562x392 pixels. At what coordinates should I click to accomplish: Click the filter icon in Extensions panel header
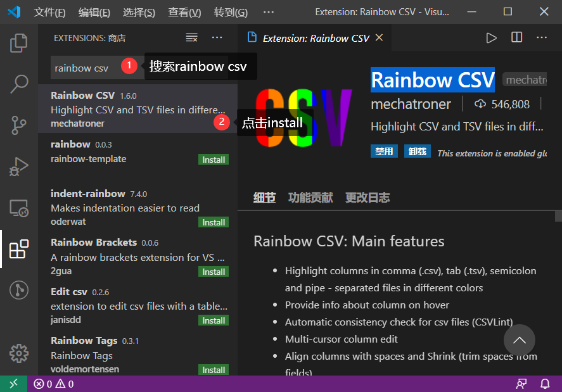pyautogui.click(x=191, y=38)
